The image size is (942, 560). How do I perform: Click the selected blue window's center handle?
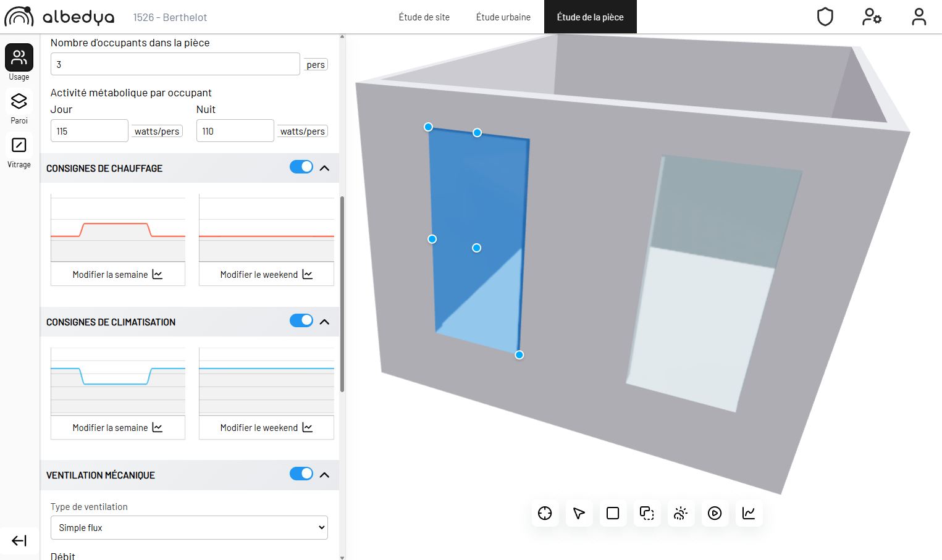(476, 248)
